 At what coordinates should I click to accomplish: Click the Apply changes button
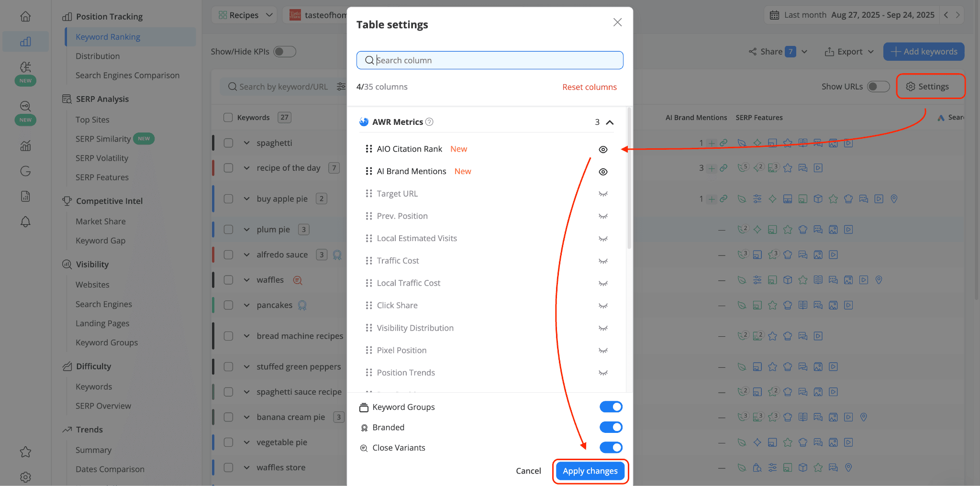click(590, 471)
